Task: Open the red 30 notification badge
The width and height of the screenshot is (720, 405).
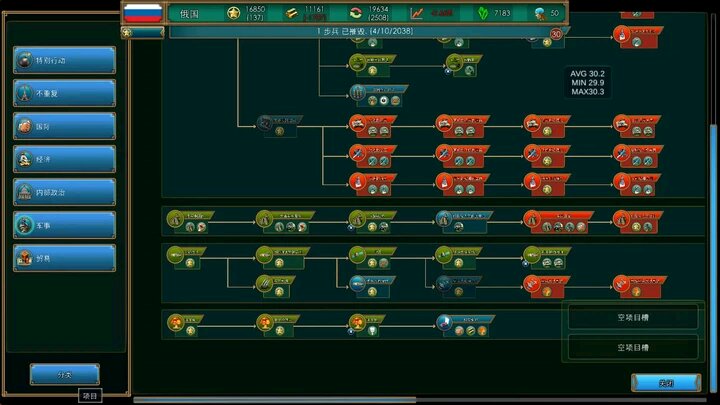Action: click(556, 34)
